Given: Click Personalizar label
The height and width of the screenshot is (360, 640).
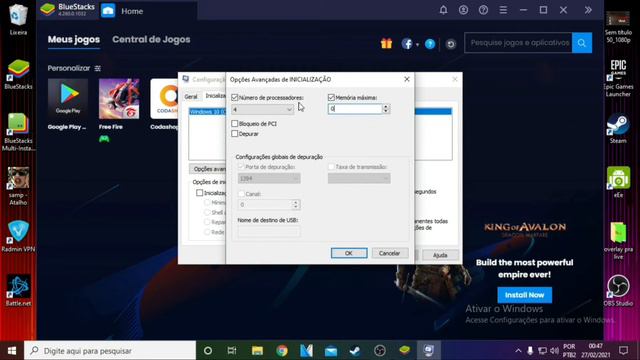Looking at the screenshot, I should [x=69, y=68].
